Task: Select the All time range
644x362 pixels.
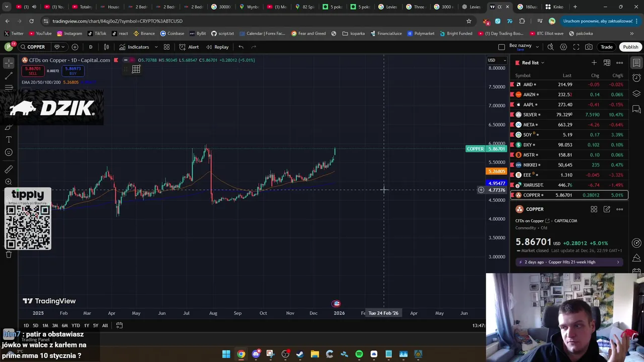Action: point(105,325)
